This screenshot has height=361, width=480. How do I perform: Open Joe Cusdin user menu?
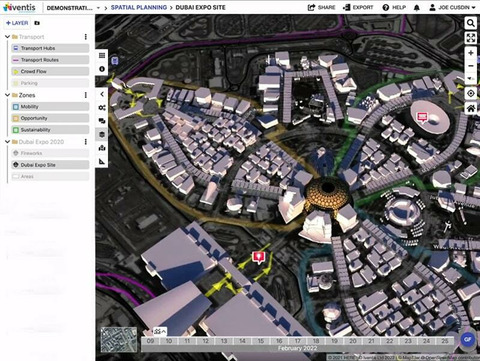click(x=452, y=7)
